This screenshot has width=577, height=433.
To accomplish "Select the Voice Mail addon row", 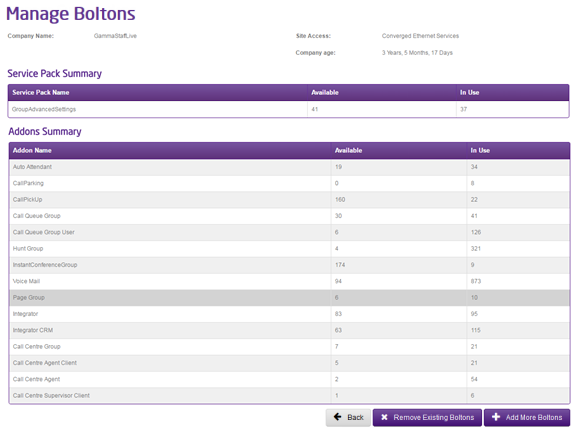I will [x=290, y=281].
